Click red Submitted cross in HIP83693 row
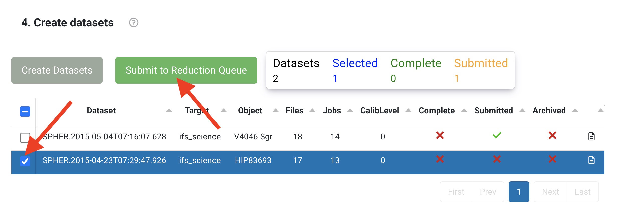 (497, 159)
